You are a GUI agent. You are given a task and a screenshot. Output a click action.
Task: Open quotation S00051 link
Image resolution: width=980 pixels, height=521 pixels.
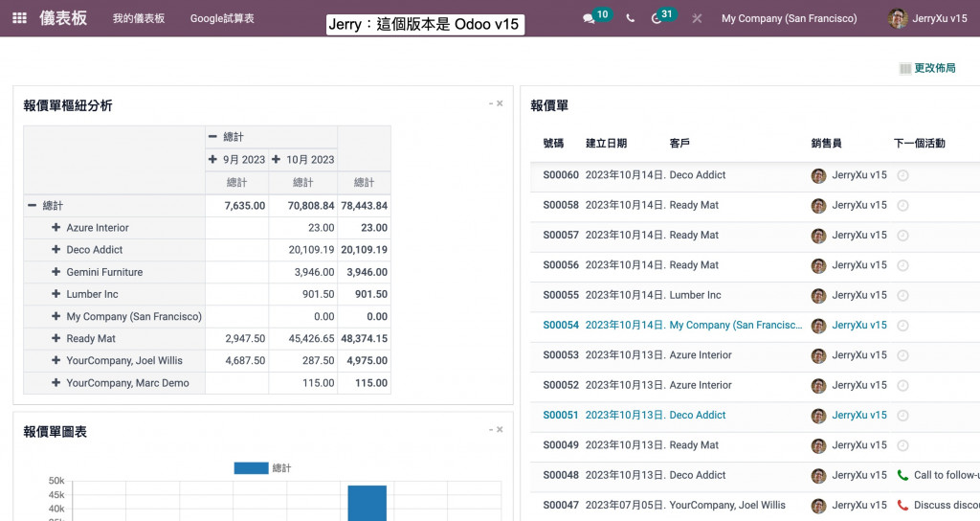pos(561,416)
